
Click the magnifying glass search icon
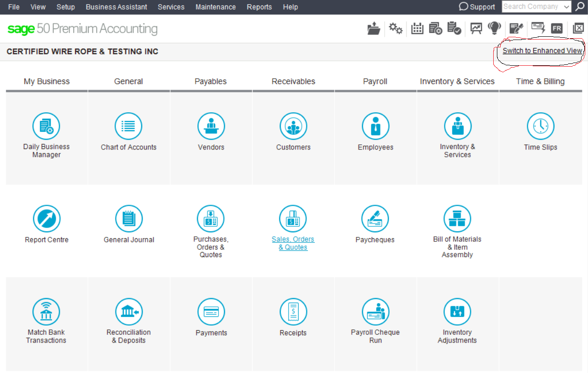[580, 6]
